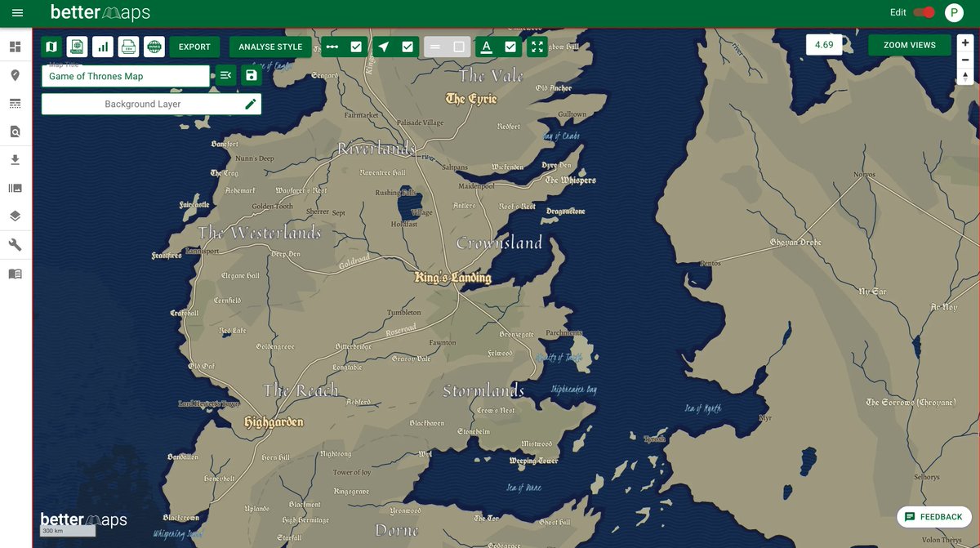
Task: Open the photo library icon in sidebar
Action: tap(15, 188)
